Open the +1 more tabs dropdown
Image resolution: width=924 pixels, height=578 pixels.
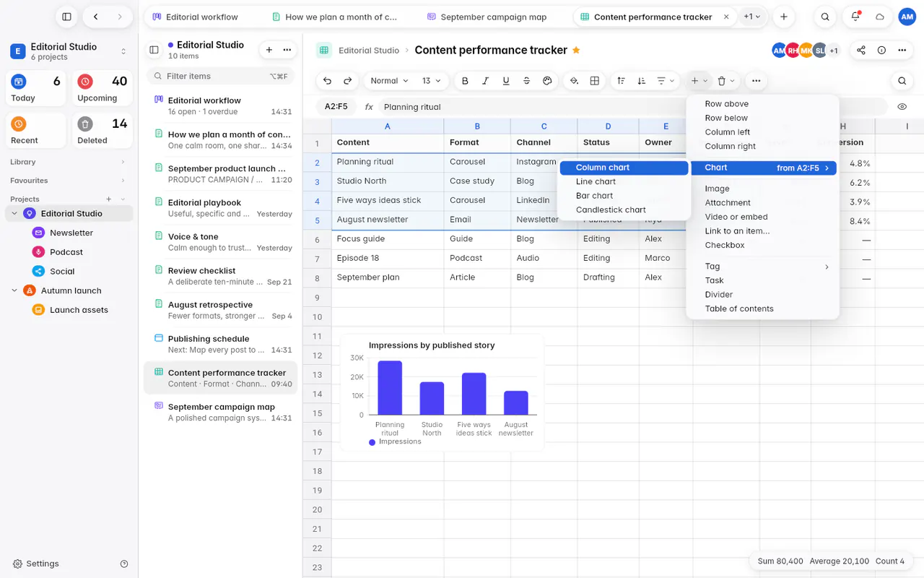point(752,17)
